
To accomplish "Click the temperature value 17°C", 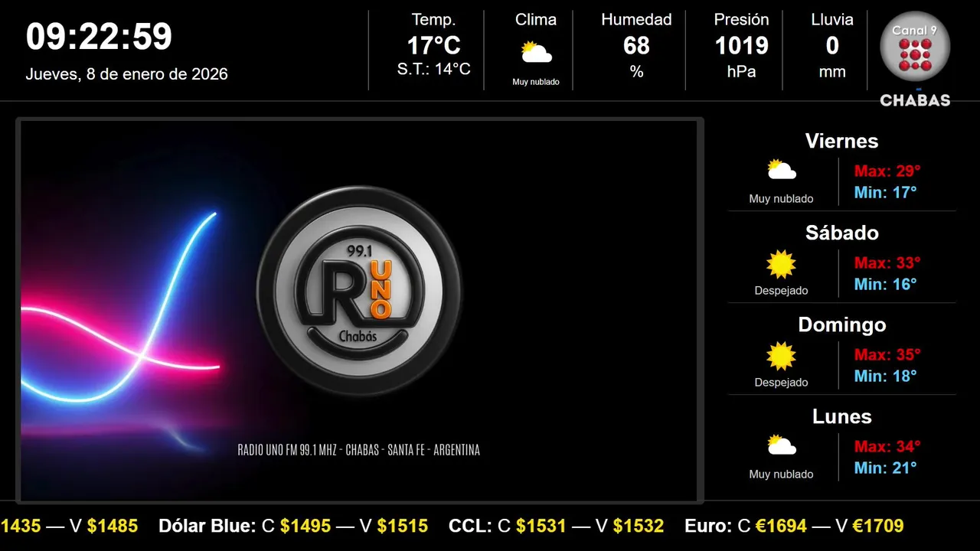I will pos(433,46).
